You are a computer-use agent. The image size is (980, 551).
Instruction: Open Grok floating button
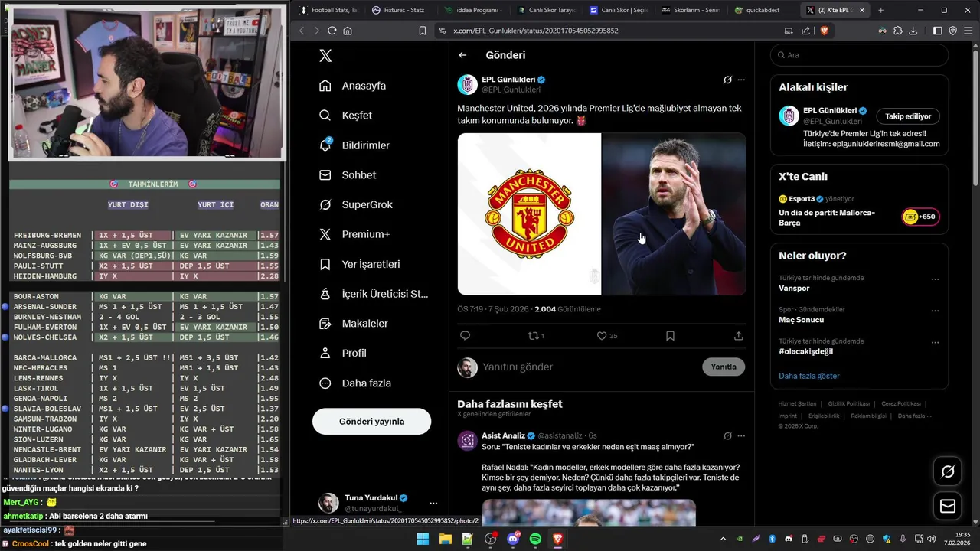[948, 471]
